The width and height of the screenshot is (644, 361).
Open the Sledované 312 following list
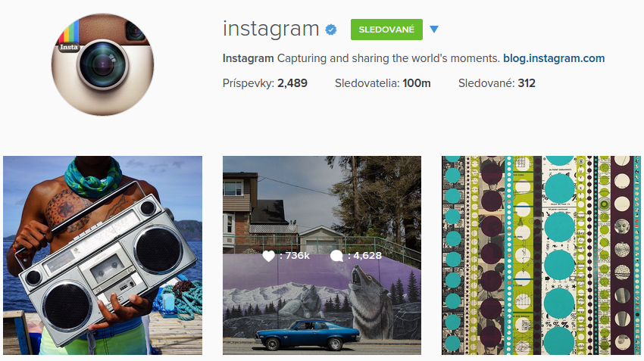pos(496,83)
